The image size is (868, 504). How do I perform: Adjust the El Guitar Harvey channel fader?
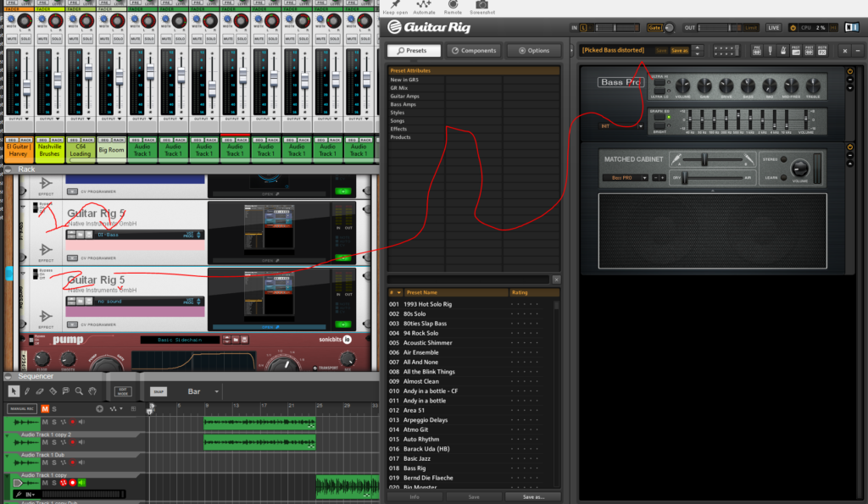tap(26, 87)
